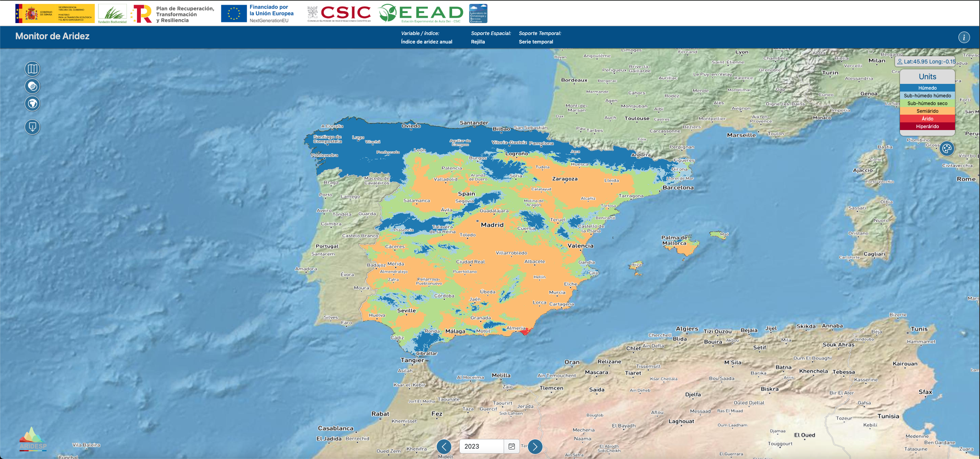Click the Hiperárido legend swatch

click(x=927, y=127)
